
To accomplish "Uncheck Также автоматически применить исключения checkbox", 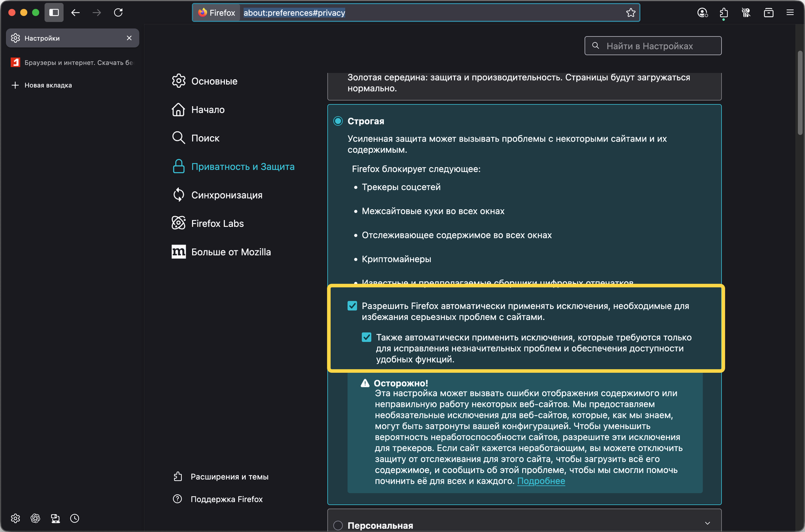I will [x=367, y=337].
